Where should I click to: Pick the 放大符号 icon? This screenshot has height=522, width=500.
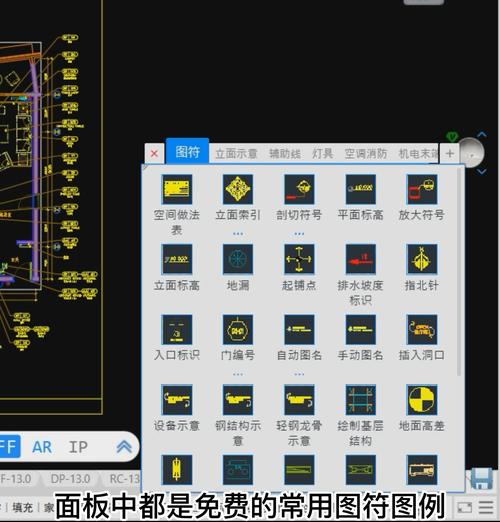coord(422,189)
